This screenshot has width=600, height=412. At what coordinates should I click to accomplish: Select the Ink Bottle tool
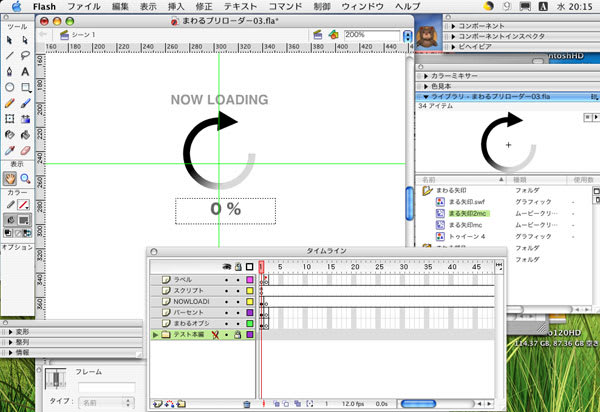[x=10, y=135]
